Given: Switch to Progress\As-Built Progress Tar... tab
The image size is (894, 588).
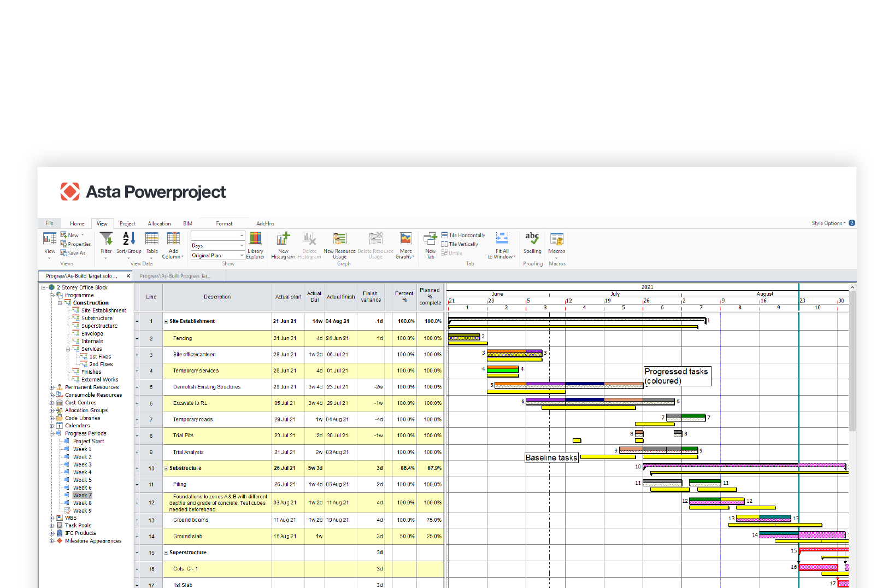Looking at the screenshot, I should pyautogui.click(x=175, y=276).
